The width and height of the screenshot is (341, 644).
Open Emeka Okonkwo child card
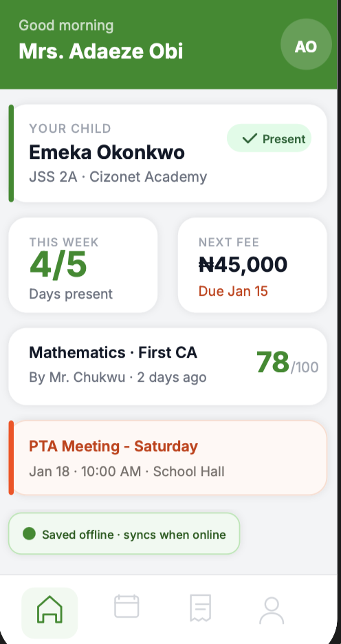click(168, 153)
